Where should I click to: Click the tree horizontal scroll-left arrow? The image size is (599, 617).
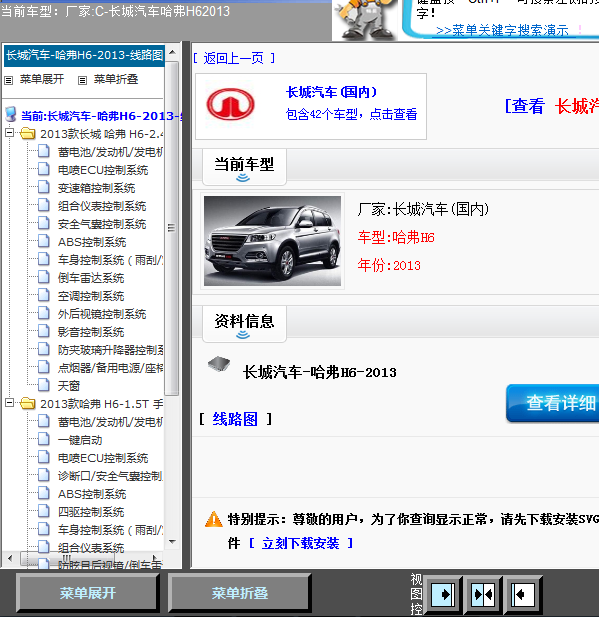[10, 558]
